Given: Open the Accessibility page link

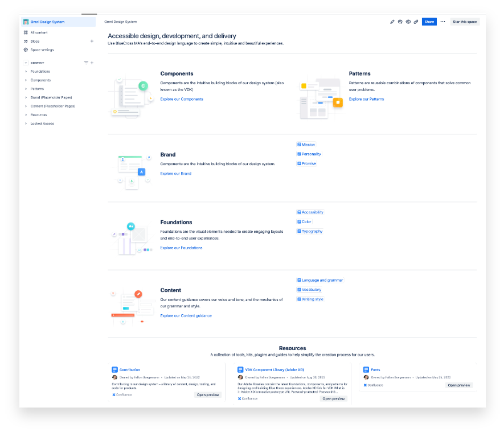Looking at the screenshot, I should click(310, 212).
